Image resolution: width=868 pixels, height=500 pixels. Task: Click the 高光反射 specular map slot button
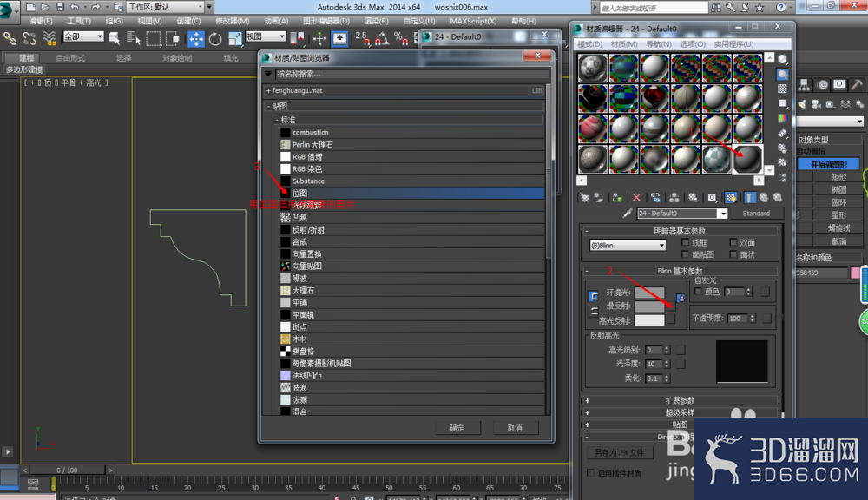(672, 319)
